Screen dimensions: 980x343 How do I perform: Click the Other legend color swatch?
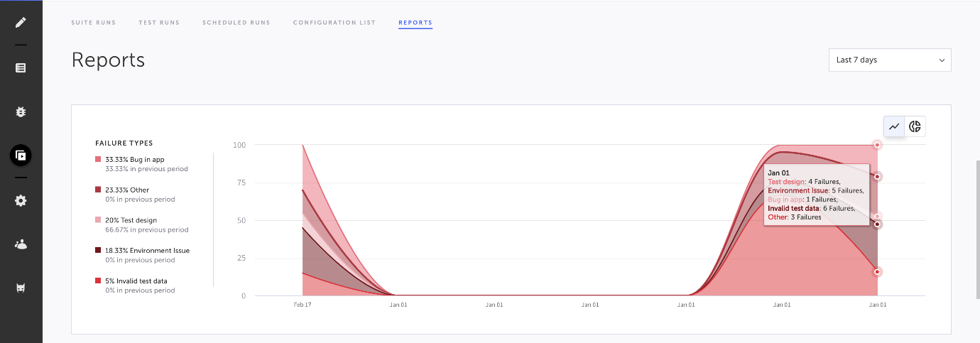click(x=98, y=190)
